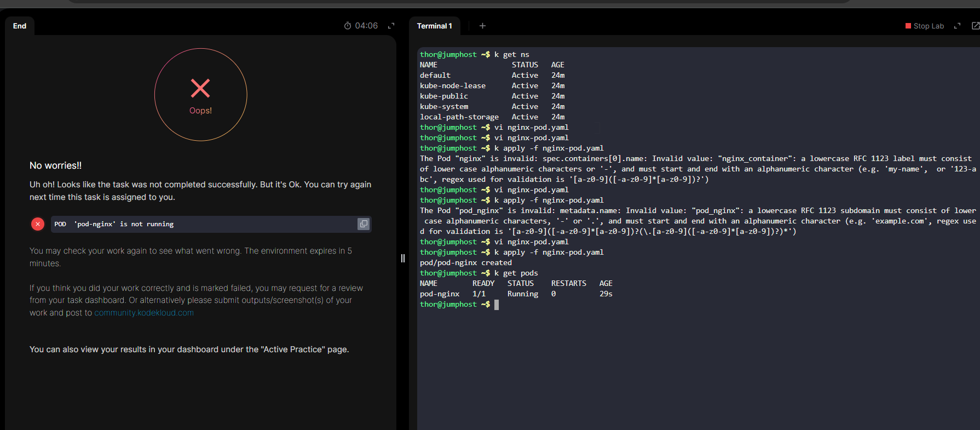Viewport: 980px width, 430px height.
Task: Click the timer clock icon
Action: tap(348, 26)
